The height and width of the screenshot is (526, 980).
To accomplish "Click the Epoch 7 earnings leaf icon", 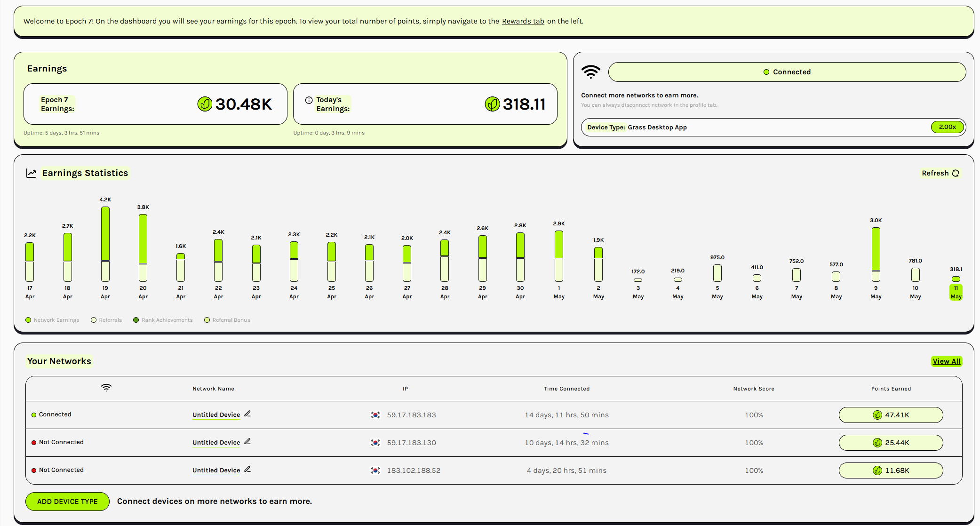I will pyautogui.click(x=205, y=104).
